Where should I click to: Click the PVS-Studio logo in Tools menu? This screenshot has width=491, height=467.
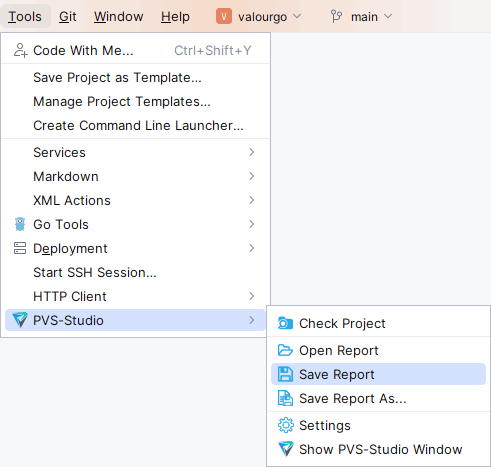(x=20, y=320)
